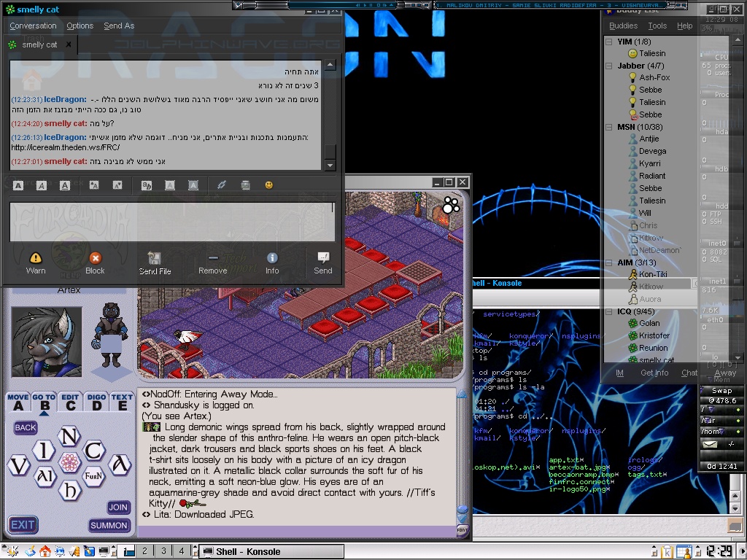747x560 pixels.
Task: Open the Send As menu
Action: coord(119,26)
